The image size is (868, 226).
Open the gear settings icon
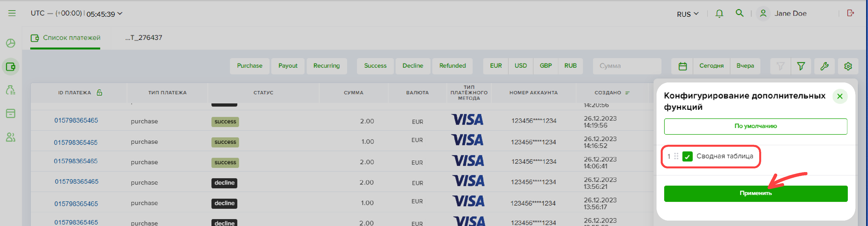coord(848,66)
